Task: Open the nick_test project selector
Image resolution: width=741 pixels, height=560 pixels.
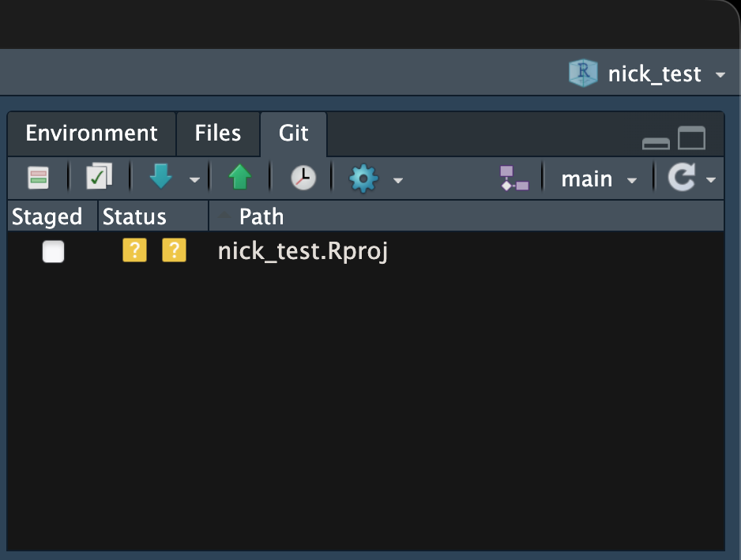Action: (654, 73)
